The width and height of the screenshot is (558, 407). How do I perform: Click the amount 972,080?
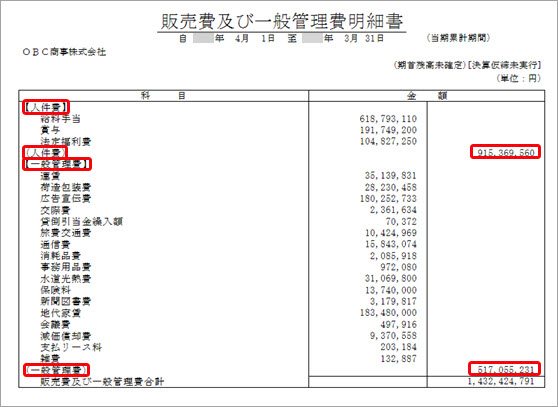[398, 267]
